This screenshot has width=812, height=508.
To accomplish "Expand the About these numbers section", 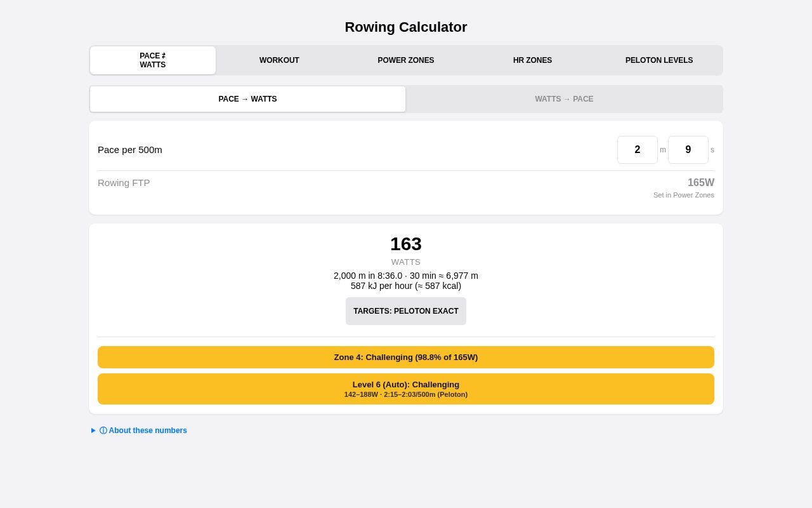I will click(139, 431).
